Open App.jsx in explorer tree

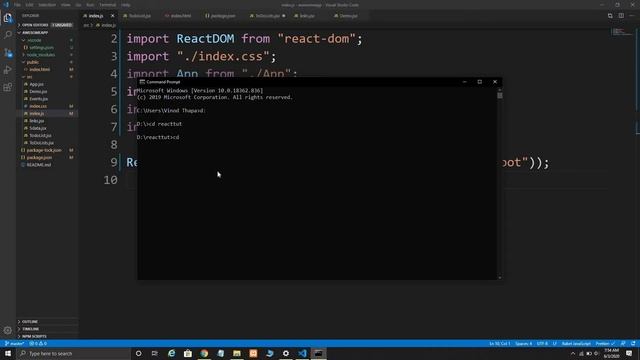pyautogui.click(x=36, y=84)
